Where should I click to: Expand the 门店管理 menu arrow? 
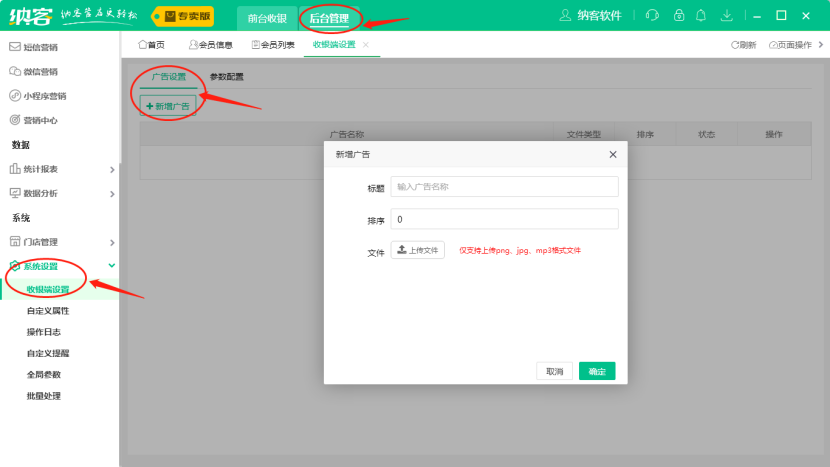point(112,243)
